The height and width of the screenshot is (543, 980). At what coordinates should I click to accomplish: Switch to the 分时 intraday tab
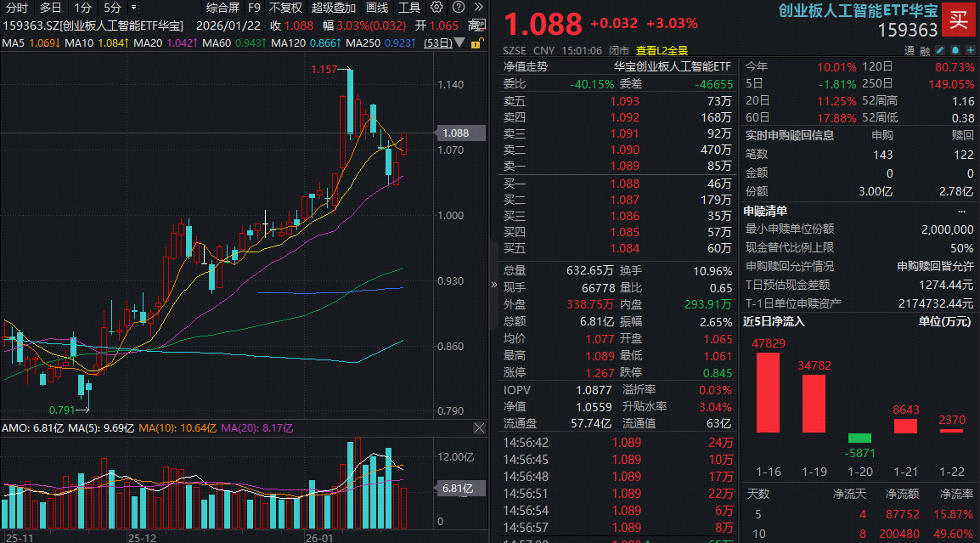click(x=17, y=8)
